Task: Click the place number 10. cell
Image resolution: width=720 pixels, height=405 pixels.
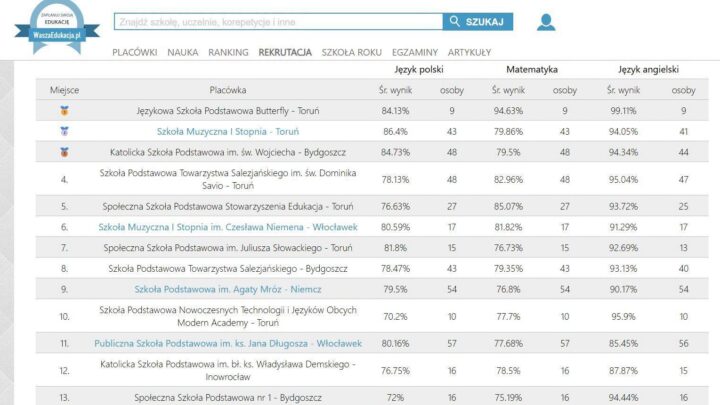Action: (x=64, y=316)
